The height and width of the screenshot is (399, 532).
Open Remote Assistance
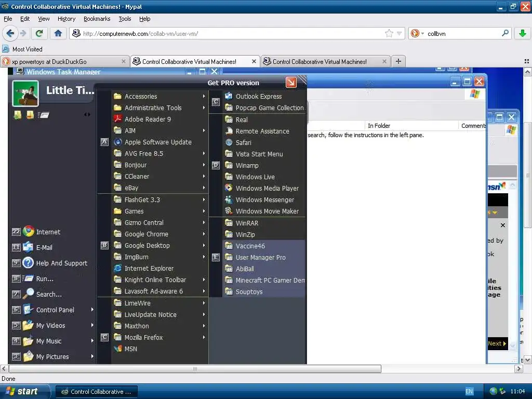tap(262, 131)
